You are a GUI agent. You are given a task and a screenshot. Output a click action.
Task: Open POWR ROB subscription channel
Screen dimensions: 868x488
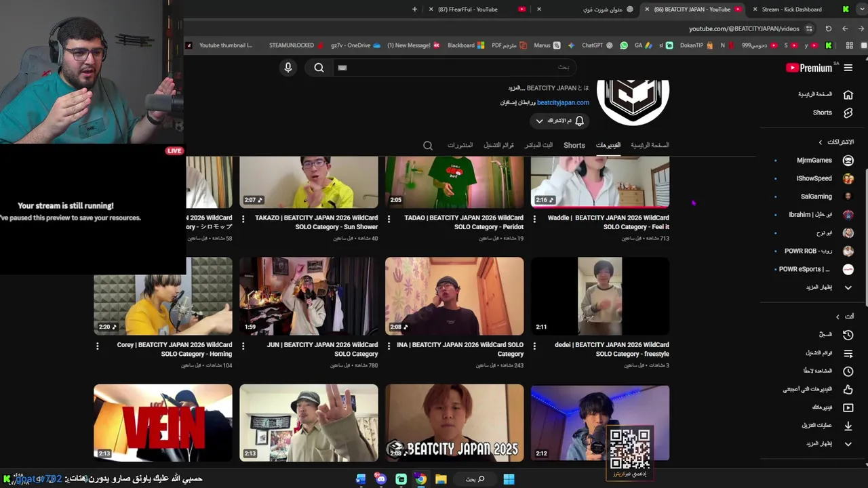coord(814,251)
